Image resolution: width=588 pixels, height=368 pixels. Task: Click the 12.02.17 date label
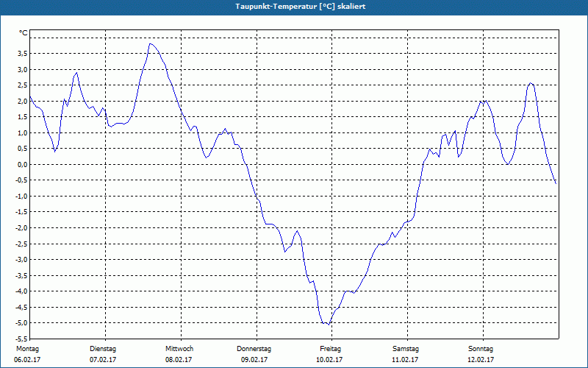(481, 360)
